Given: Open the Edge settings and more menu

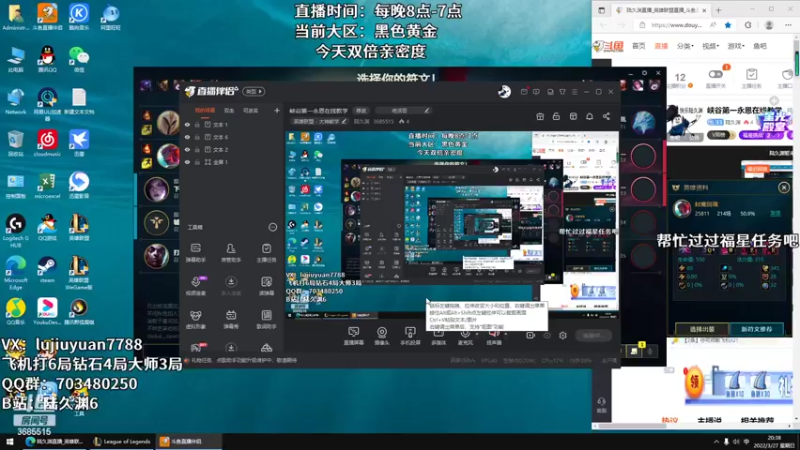Looking at the screenshot, I should tap(789, 25).
